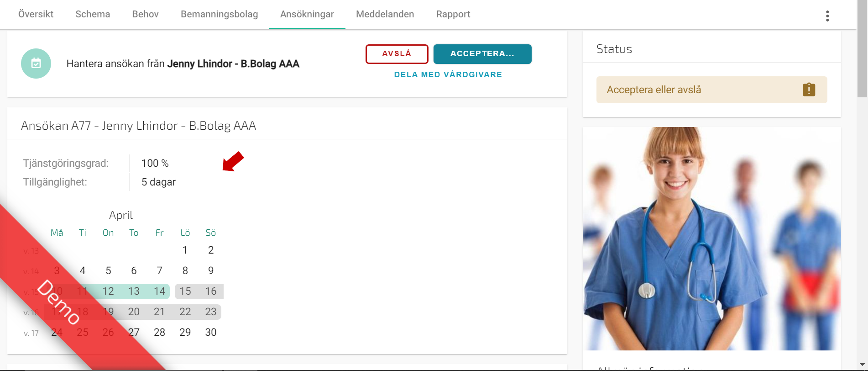The width and height of the screenshot is (868, 371).
Task: Select April 22 in the calendar
Action: coord(185,312)
